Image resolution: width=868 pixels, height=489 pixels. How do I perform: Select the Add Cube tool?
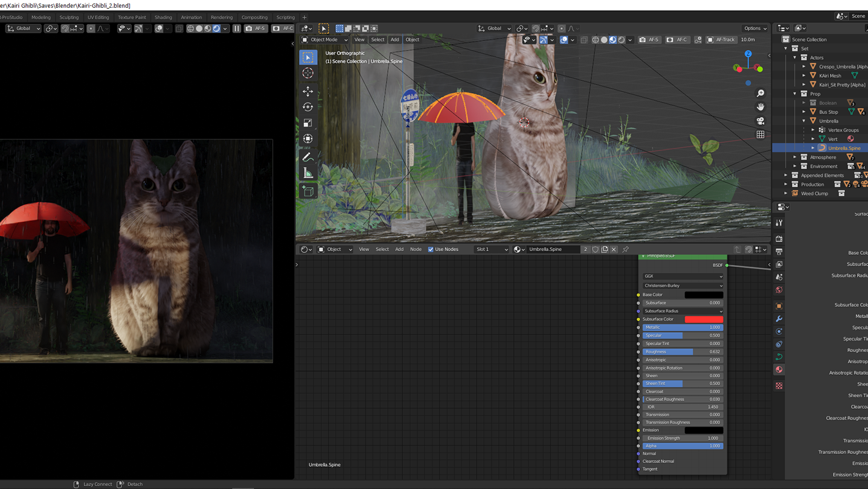point(308,191)
